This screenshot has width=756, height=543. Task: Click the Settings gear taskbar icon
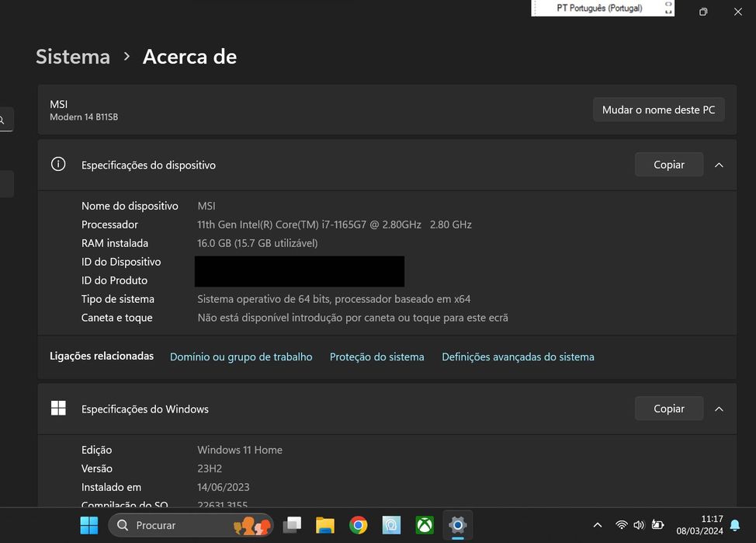point(457,524)
